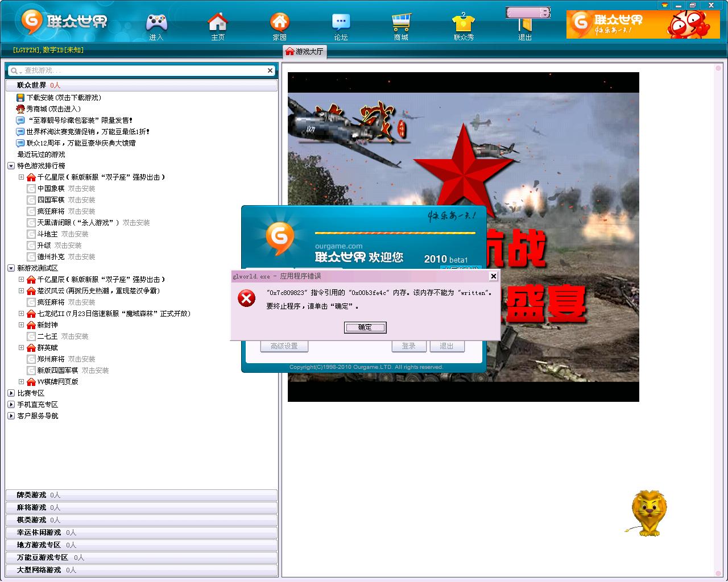Open the 万能豆游戏专区 category panel
This screenshot has height=582, width=728.
tap(142, 558)
